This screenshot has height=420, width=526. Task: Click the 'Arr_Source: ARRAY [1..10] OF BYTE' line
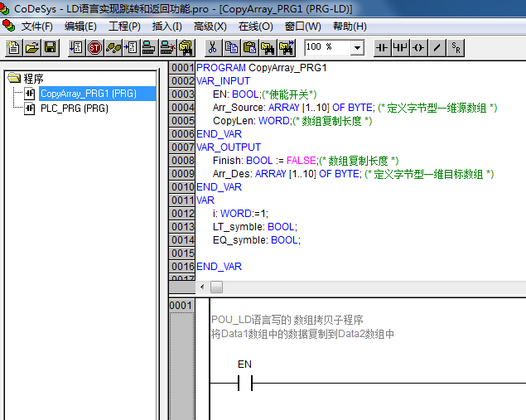(355, 108)
